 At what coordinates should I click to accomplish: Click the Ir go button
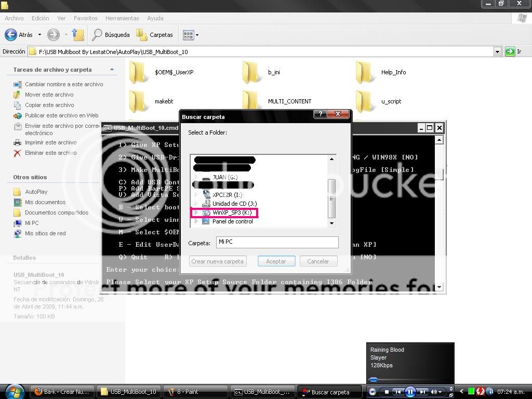coord(513,51)
